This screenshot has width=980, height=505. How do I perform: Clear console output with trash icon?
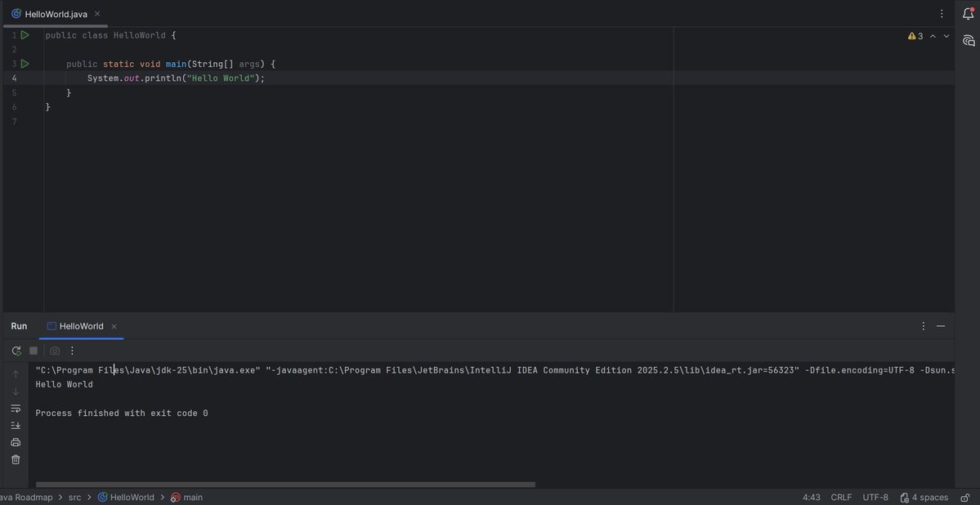15,458
